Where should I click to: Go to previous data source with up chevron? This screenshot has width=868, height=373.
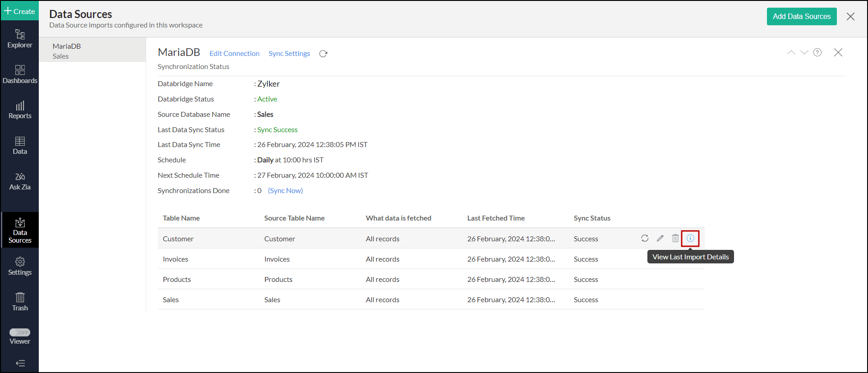[791, 52]
